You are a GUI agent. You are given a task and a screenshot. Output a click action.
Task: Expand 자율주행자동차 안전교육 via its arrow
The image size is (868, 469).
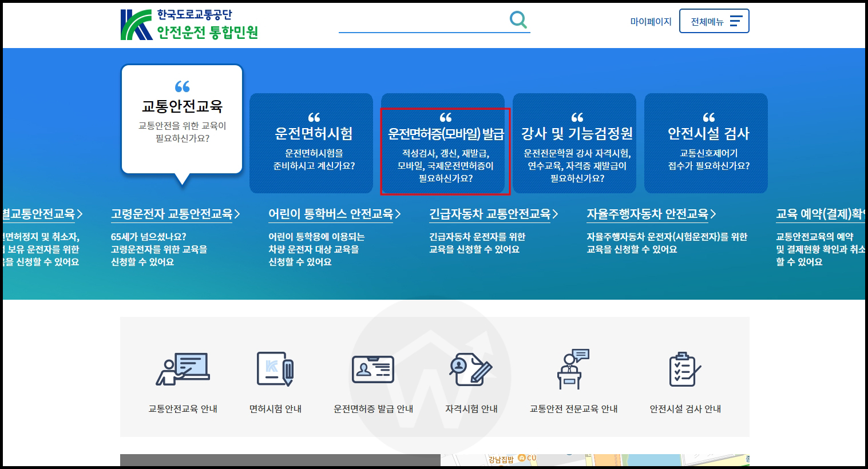point(712,214)
